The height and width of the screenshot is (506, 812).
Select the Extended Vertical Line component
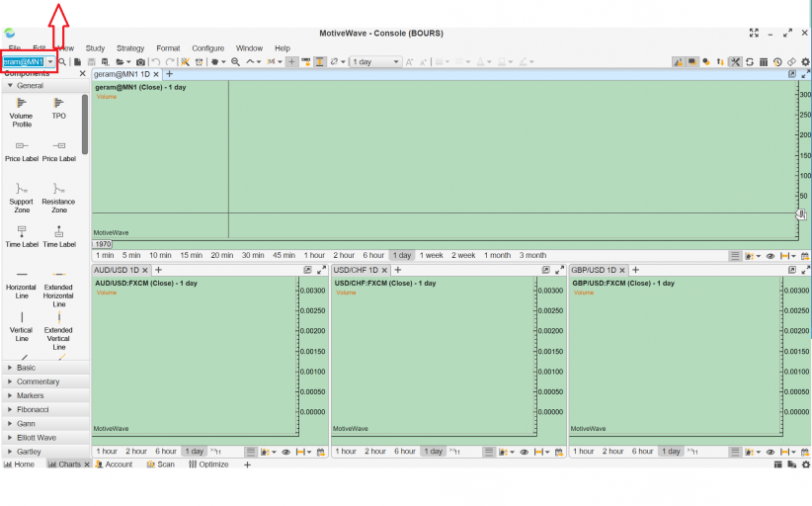coord(58,330)
